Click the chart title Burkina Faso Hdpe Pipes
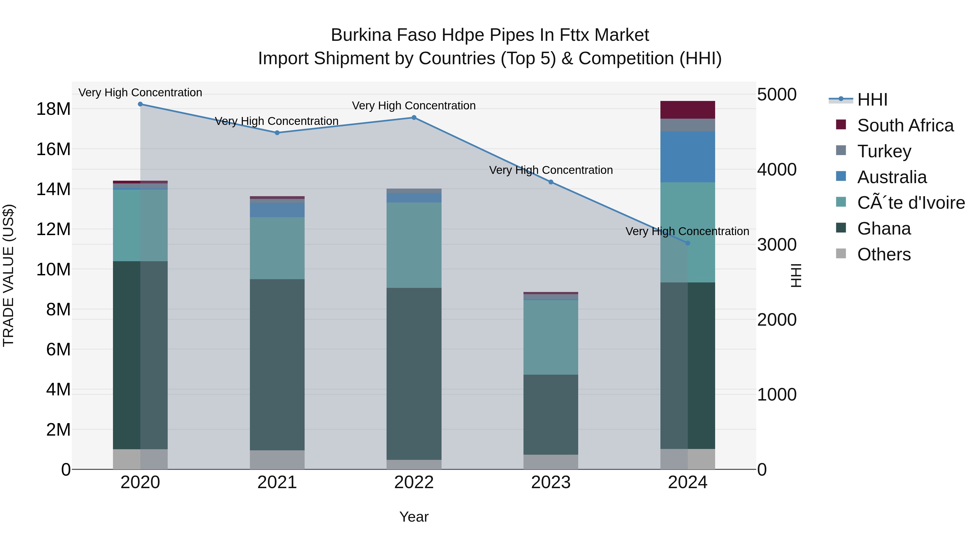 pos(490,35)
